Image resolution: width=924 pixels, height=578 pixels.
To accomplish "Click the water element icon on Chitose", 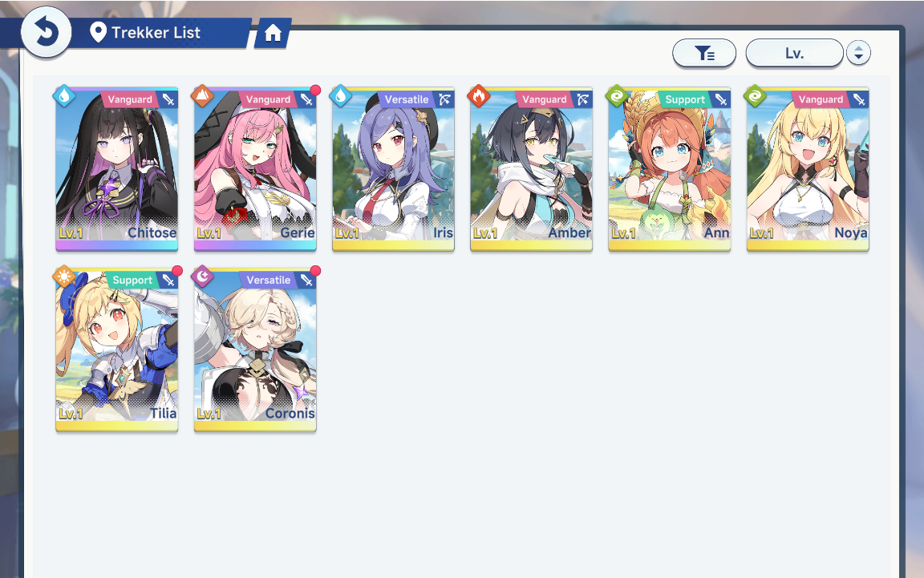I will (x=64, y=96).
